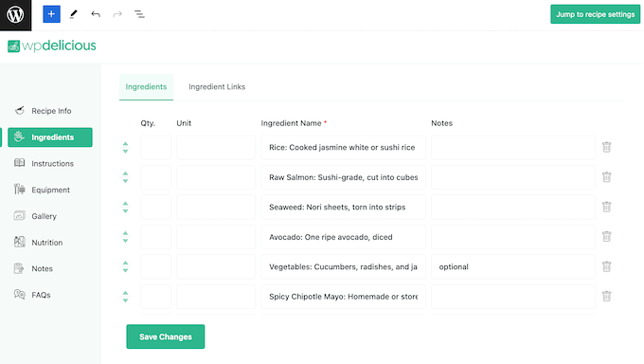Click Qty field of Vegetables row

pos(155,266)
